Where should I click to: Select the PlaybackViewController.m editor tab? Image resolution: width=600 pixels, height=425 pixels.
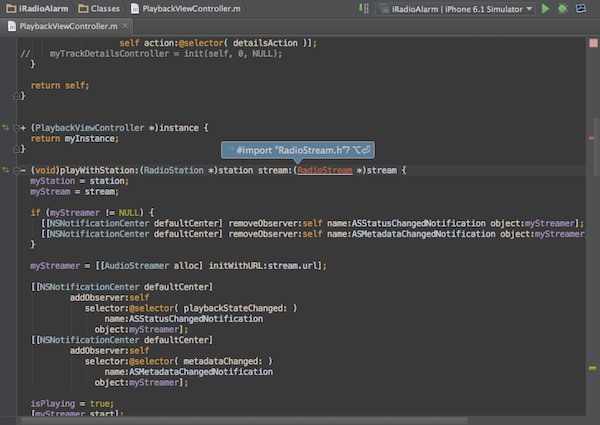pos(66,25)
